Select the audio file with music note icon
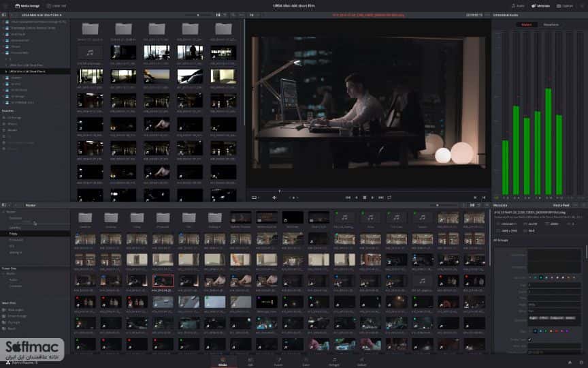This screenshot has width=588, height=368. 90,53
